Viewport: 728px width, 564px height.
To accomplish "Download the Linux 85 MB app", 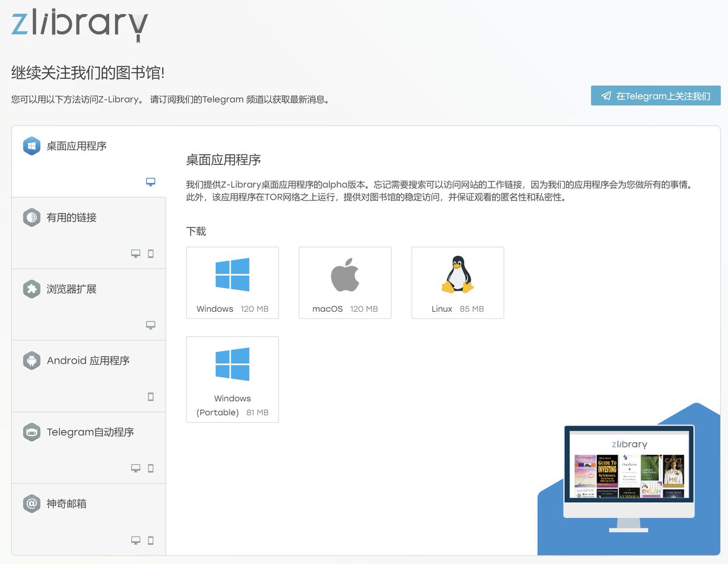I will [457, 283].
